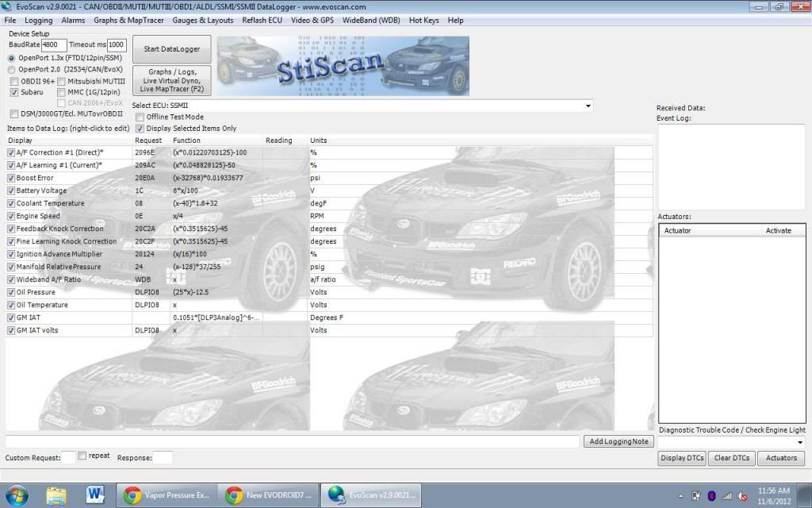Image resolution: width=812 pixels, height=508 pixels.
Task: Select OpenPort 2.0 (J2534/CAN/EvoX) radio button
Action: (x=11, y=70)
